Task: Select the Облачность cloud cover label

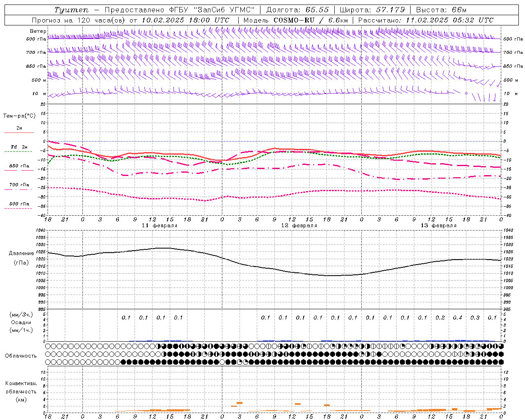Action: point(21,356)
